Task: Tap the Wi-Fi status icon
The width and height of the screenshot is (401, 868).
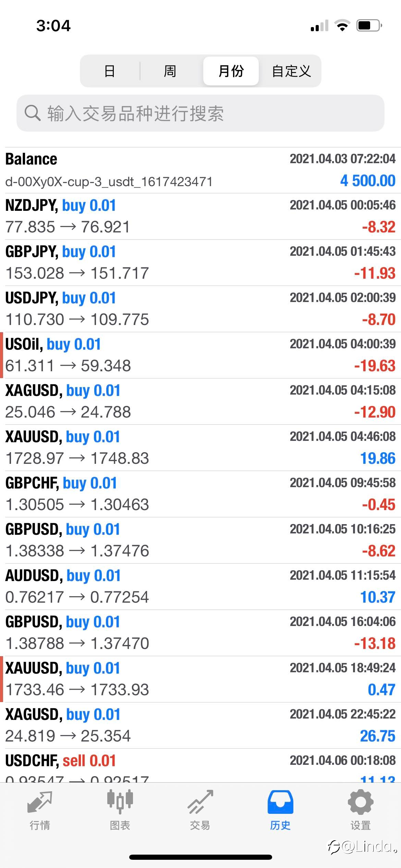Action: coord(342,26)
